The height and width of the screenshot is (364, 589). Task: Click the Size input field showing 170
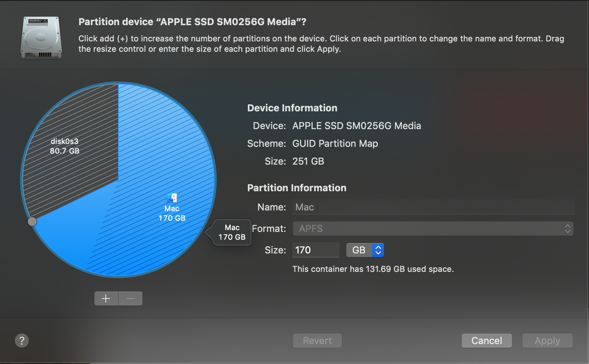[316, 250]
